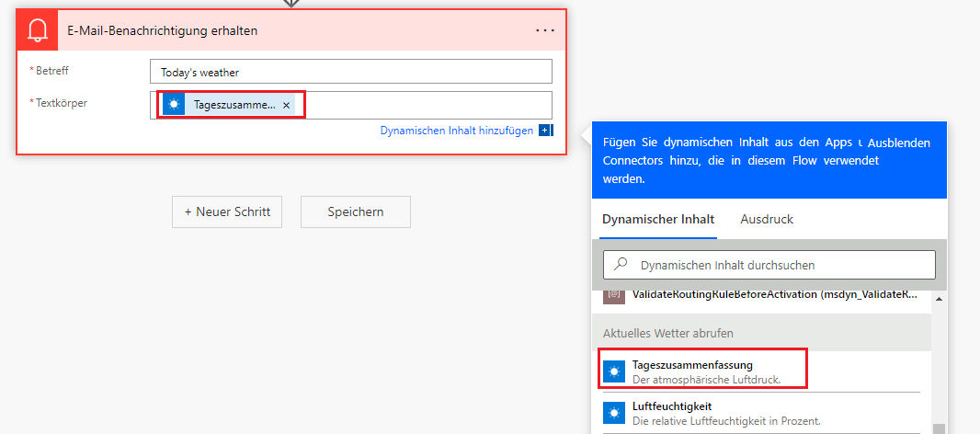The image size is (980, 434).
Task: Click the E-Mail-Benachrichtigung erhalten card title
Action: 163,30
